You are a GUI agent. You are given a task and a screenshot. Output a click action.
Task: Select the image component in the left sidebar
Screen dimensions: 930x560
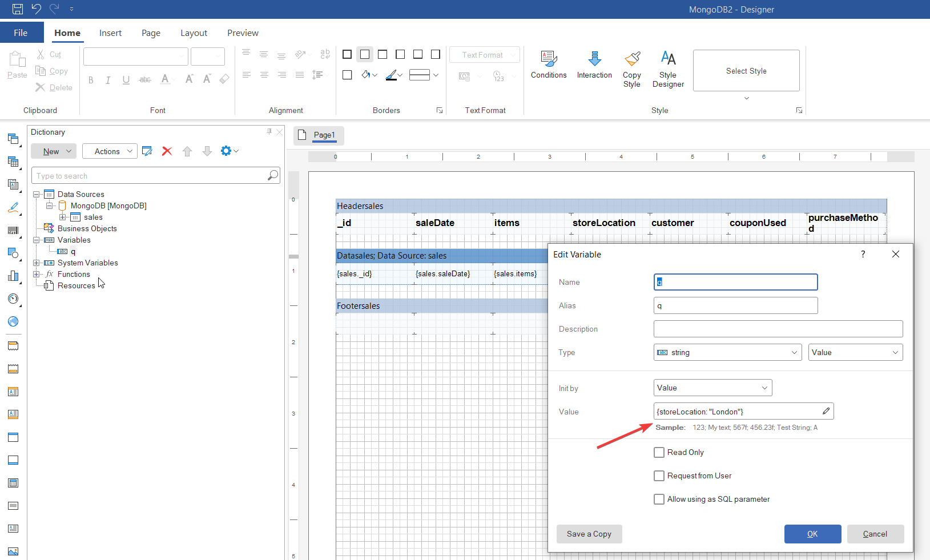coord(13,551)
